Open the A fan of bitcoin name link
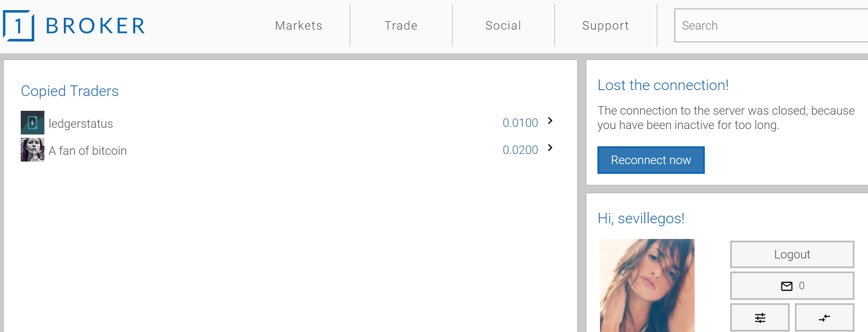Viewport: 868px width, 332px height. pos(88,151)
